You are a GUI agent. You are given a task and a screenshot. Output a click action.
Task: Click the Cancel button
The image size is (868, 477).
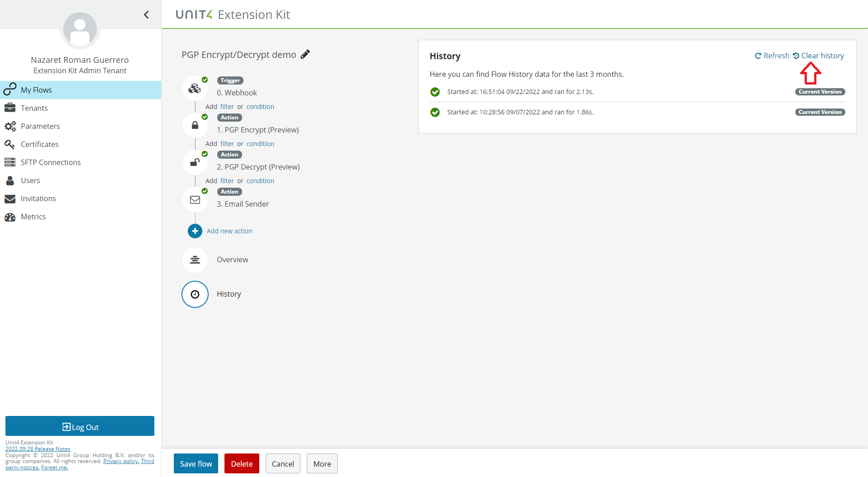(x=283, y=463)
